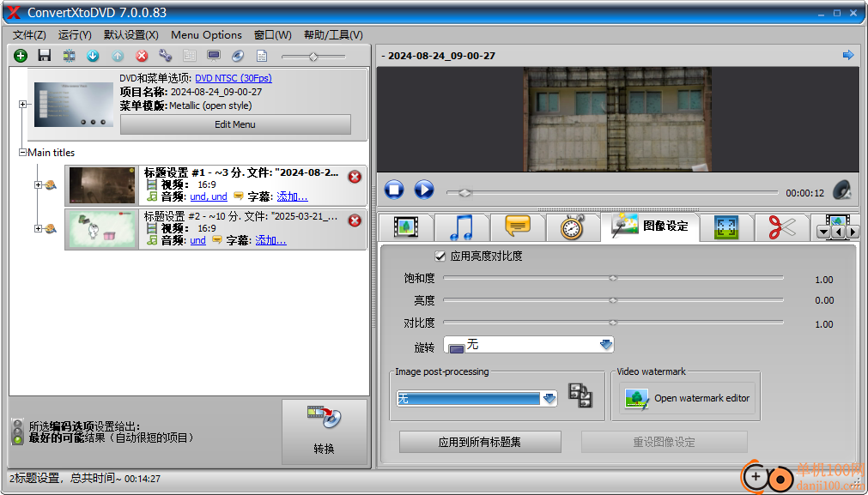
Task: Open the crop/resize tab with green frame
Action: tap(726, 226)
